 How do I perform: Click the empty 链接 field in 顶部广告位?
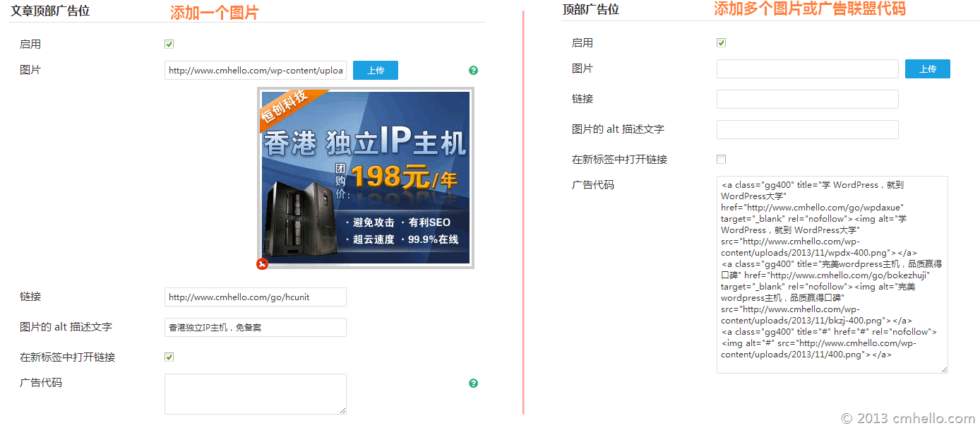[x=808, y=100]
